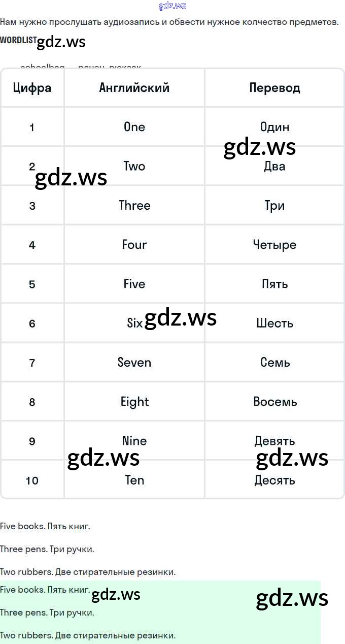The height and width of the screenshot is (644, 345).
Task: Select the "Eight" table cell
Action: pyautogui.click(x=134, y=402)
